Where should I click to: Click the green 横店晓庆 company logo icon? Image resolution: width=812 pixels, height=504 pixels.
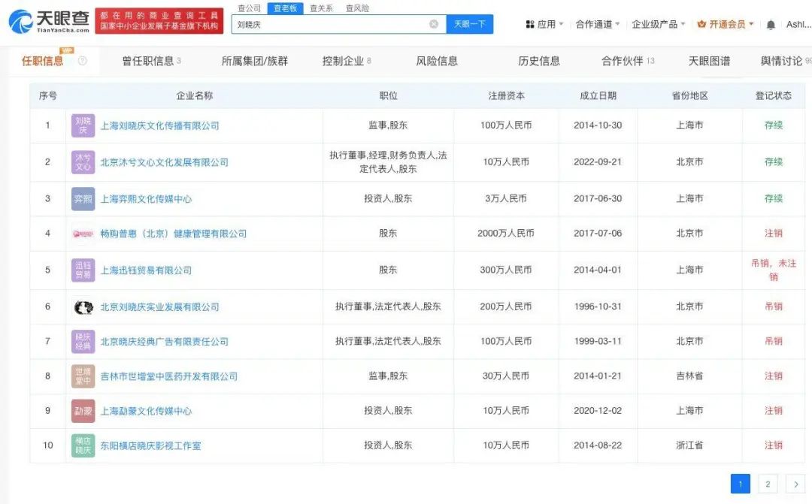83,445
